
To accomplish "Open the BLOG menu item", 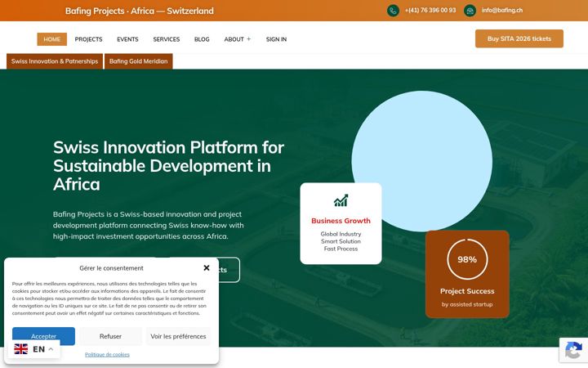I will click(x=202, y=39).
